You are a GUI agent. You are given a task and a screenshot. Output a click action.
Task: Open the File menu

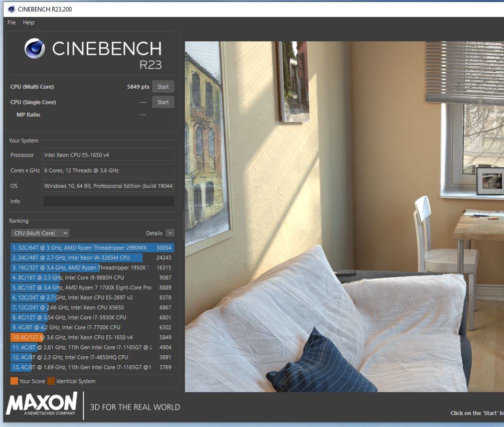[11, 22]
